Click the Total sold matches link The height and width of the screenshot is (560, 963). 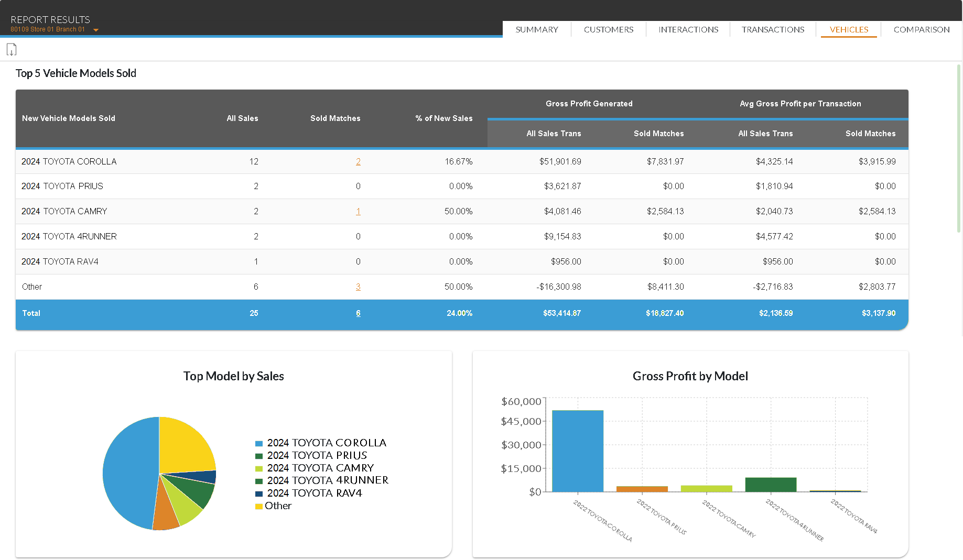[358, 313]
